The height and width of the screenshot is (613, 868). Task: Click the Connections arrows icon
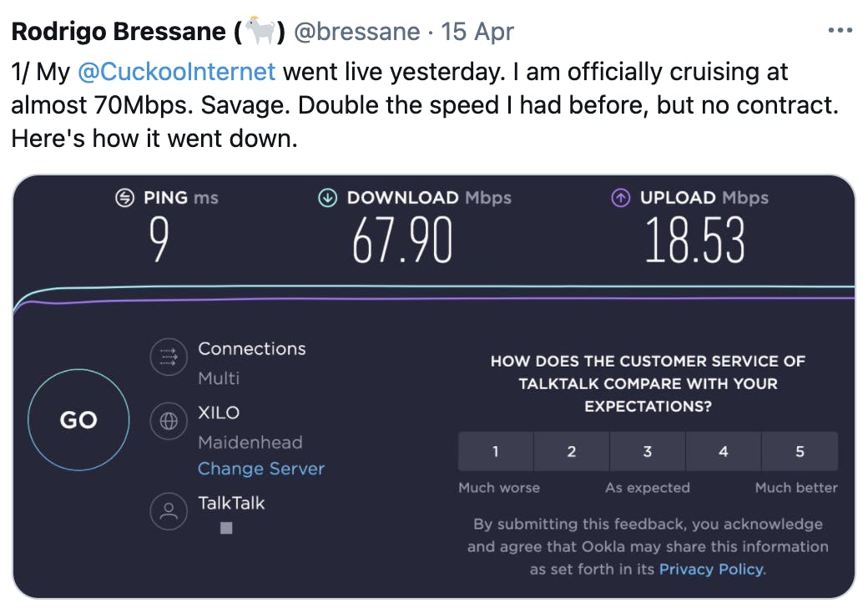[169, 357]
